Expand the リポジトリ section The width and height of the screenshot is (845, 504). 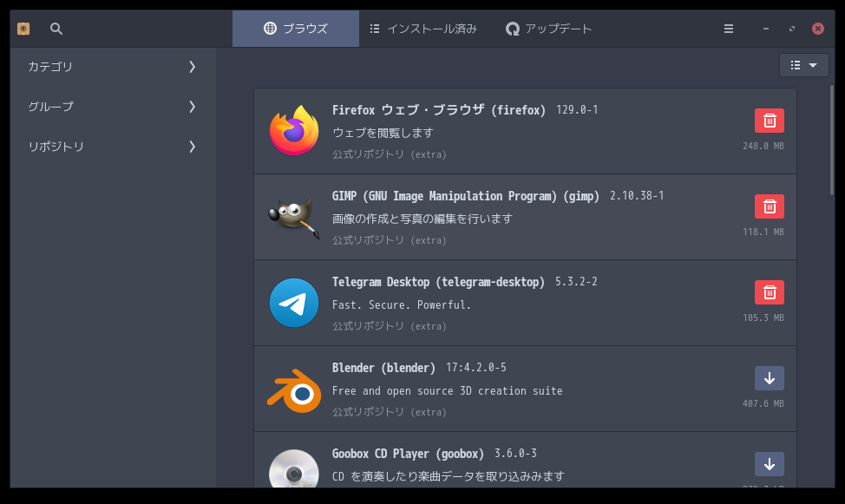click(x=113, y=147)
